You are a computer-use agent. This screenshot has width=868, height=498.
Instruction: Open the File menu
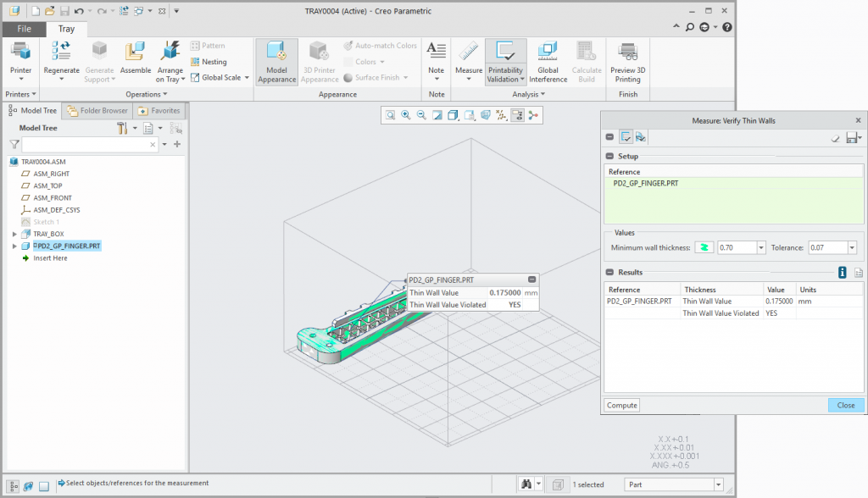[24, 29]
